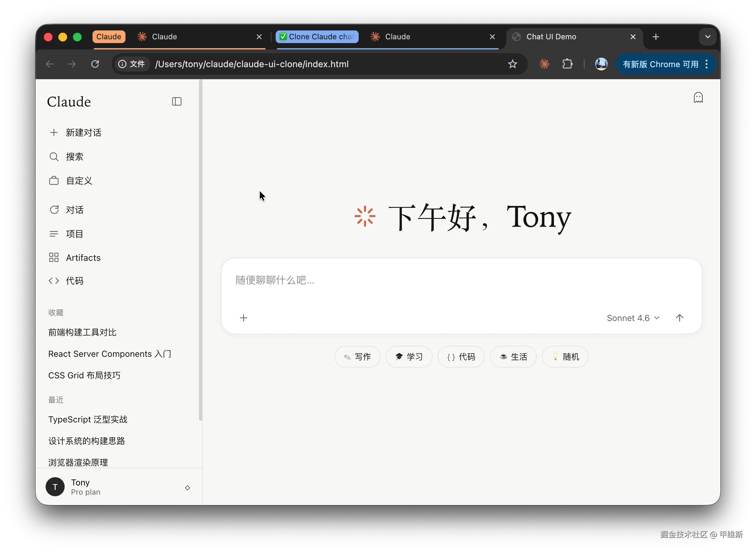This screenshot has height=552, width=756.
Task: Click the 写作 suggestion chip
Action: tap(357, 356)
